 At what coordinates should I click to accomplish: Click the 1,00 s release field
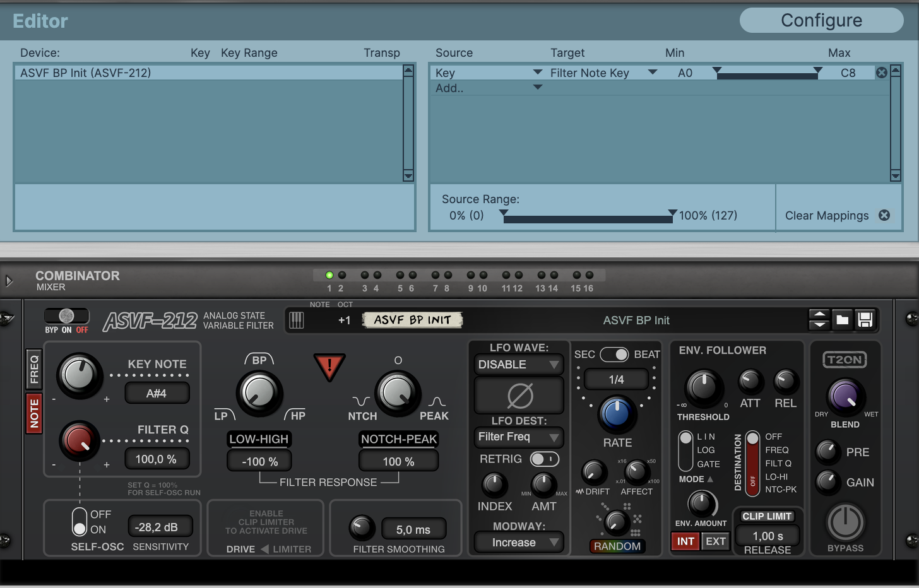[767, 536]
